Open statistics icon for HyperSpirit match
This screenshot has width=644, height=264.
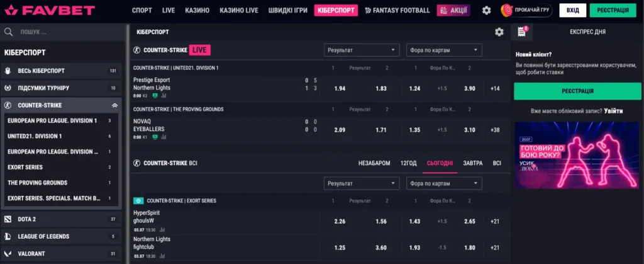coord(162,230)
